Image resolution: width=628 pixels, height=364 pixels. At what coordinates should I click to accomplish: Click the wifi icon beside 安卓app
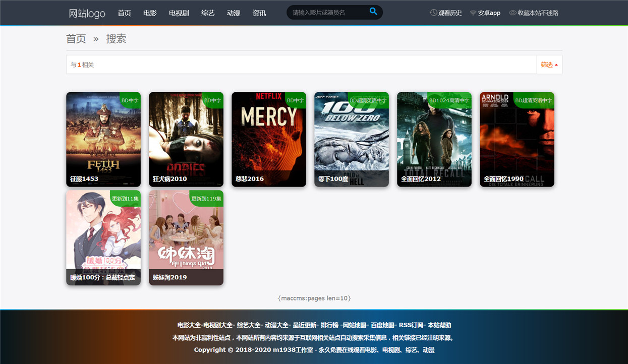[x=473, y=13]
